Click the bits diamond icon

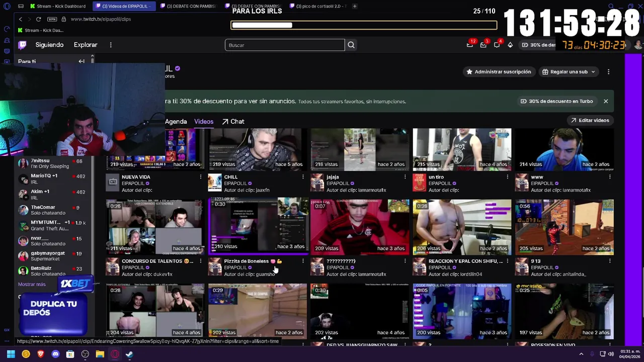click(x=510, y=45)
